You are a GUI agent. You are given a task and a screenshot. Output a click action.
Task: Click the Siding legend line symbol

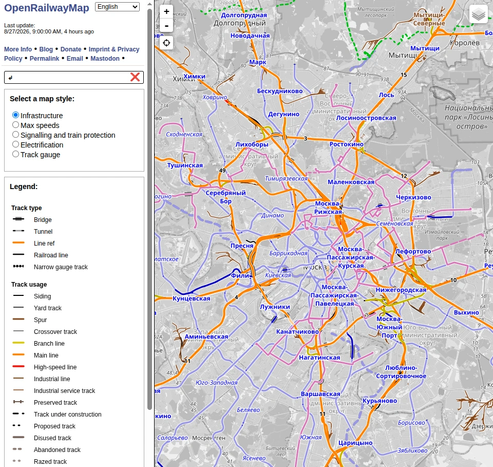tap(18, 296)
